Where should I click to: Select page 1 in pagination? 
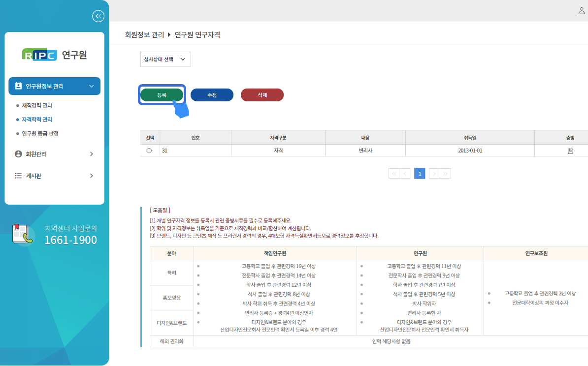point(420,174)
